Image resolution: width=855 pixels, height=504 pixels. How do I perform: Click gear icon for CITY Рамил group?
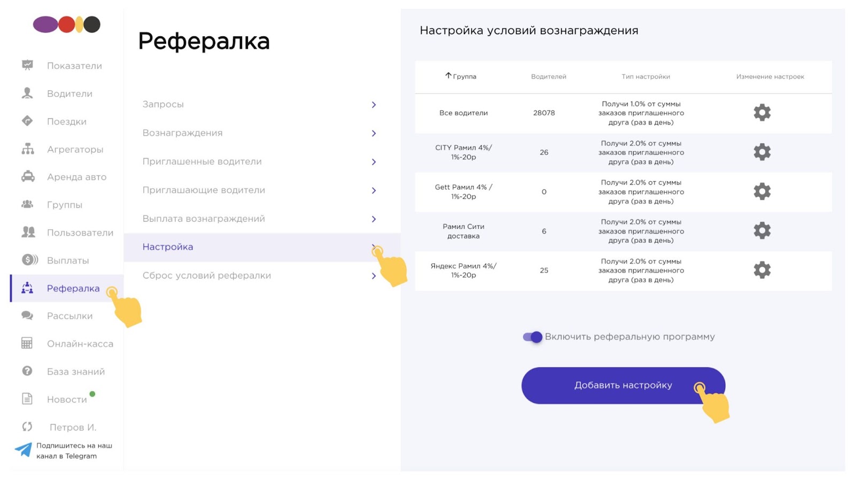point(762,152)
